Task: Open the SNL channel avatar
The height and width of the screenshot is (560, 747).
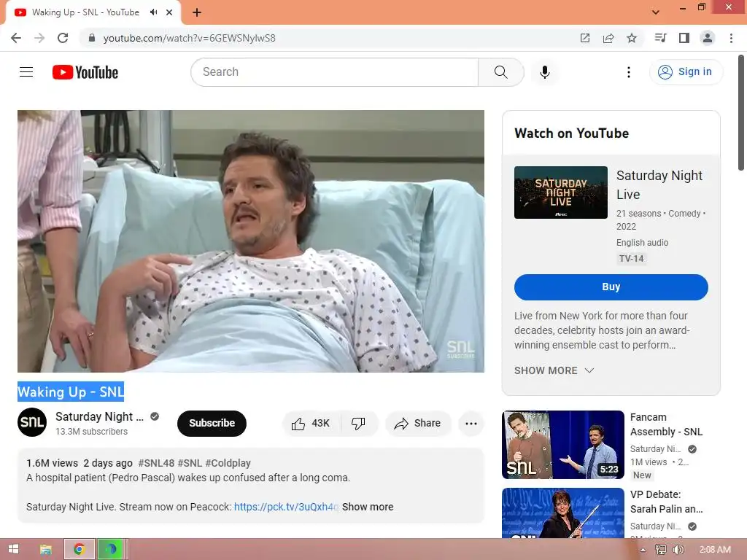Action: coord(32,422)
